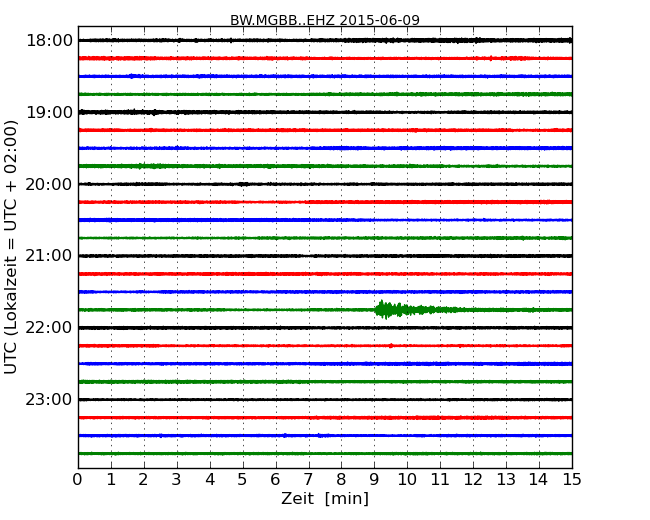
Task: Click the UTC Lokalzeit y-axis label
Action: 11,247
